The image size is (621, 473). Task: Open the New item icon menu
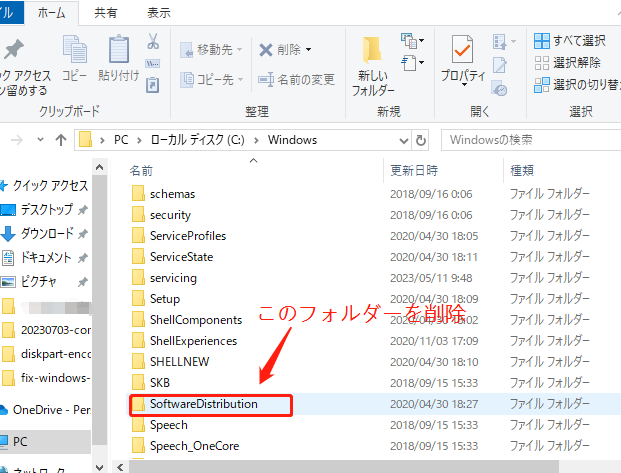point(412,41)
